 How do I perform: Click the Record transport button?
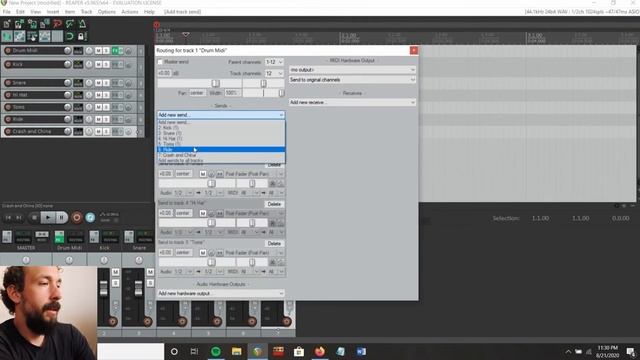(76, 218)
